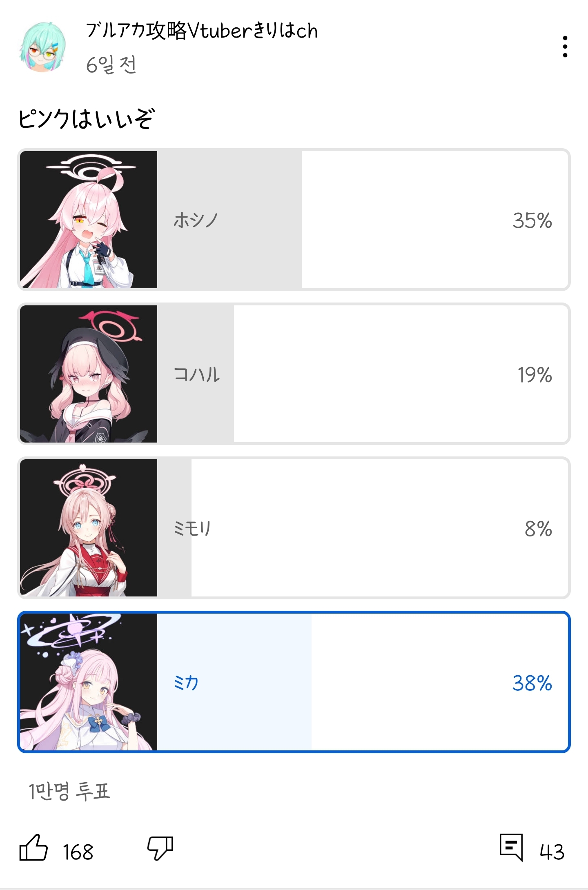Tap the 43 comments count

coord(552,852)
